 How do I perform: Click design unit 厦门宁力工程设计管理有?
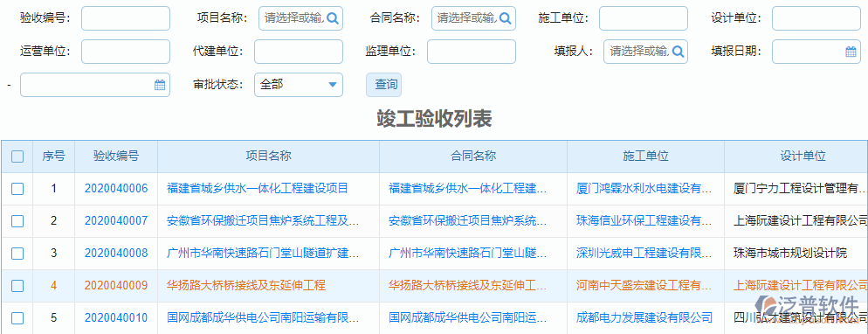(801, 189)
